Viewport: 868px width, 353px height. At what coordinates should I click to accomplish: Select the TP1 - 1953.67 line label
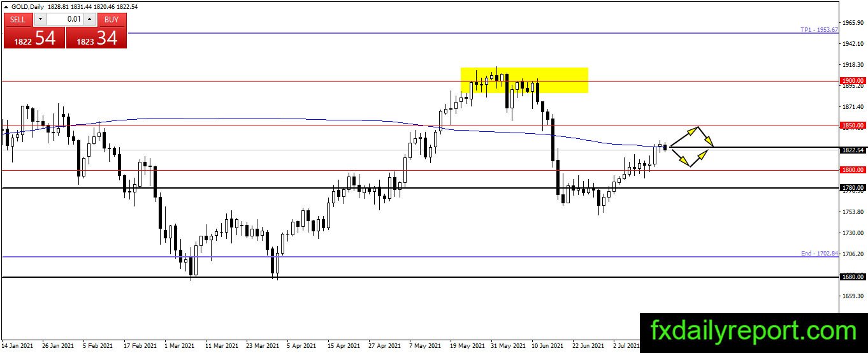pos(819,30)
